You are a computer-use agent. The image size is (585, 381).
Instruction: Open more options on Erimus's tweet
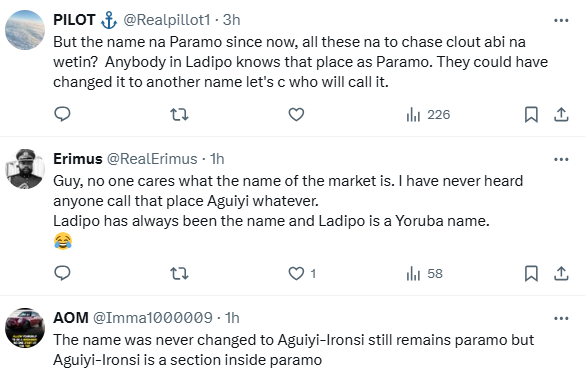[561, 159]
